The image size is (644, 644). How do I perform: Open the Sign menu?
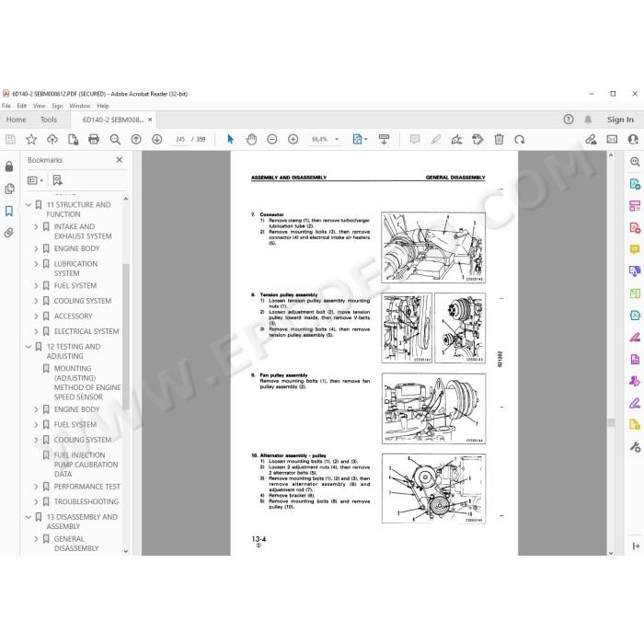point(57,106)
